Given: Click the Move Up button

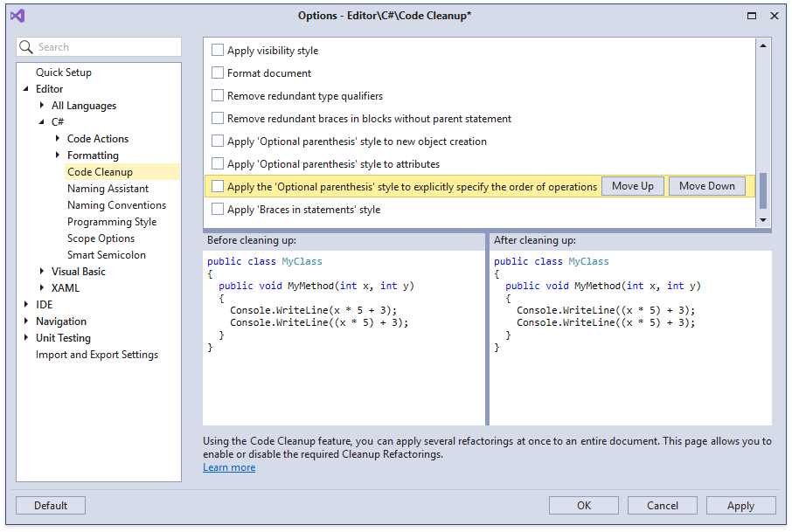Looking at the screenshot, I should (x=632, y=186).
